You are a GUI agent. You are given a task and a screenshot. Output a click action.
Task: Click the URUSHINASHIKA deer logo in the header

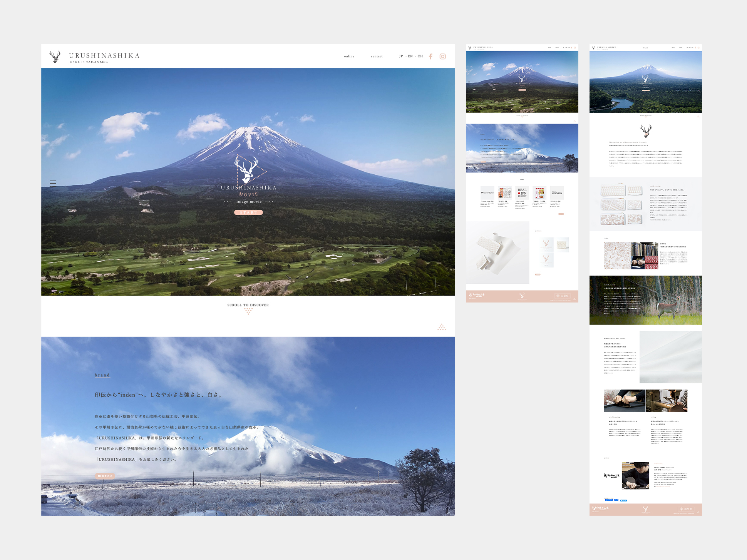pyautogui.click(x=55, y=57)
